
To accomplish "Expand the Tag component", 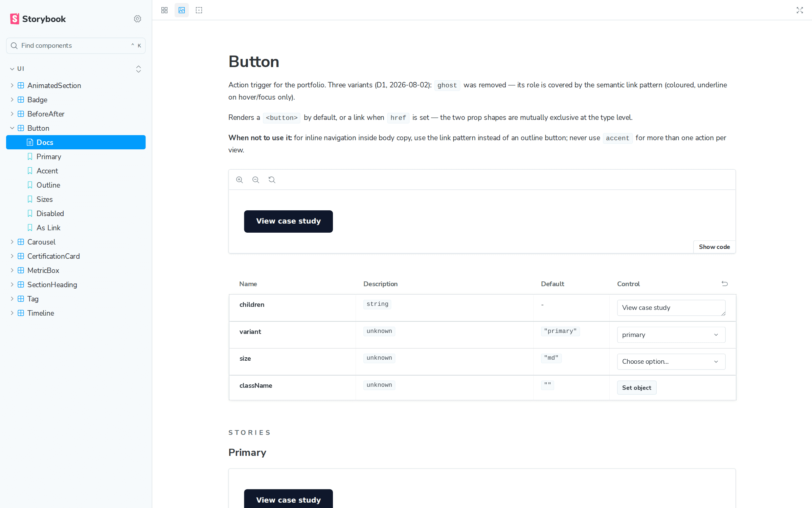I will click(12, 299).
